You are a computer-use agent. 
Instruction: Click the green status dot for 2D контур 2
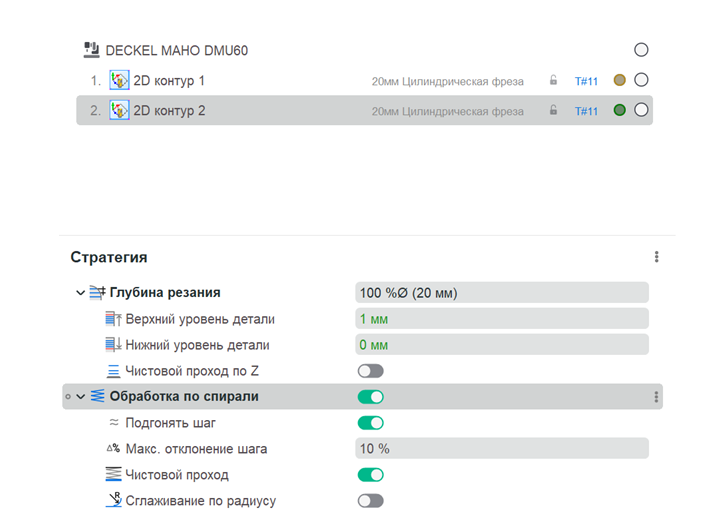tap(619, 110)
